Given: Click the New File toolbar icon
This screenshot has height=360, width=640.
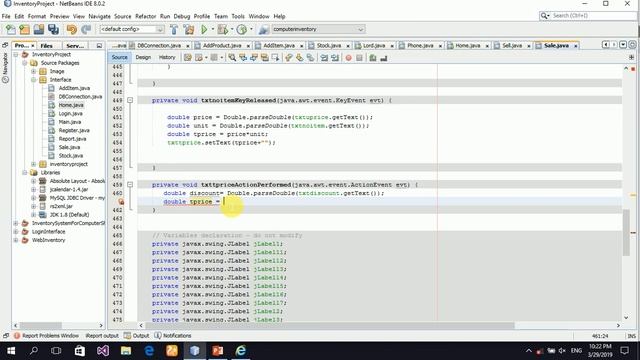Looking at the screenshot, I should pyautogui.click(x=11, y=29).
